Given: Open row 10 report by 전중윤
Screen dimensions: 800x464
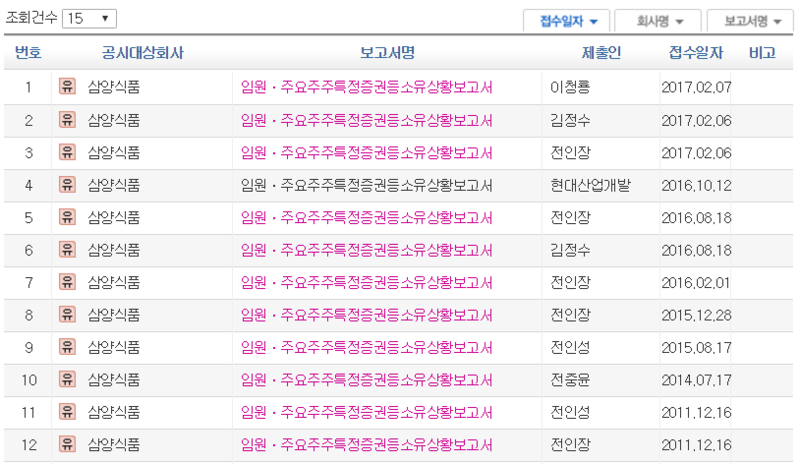Looking at the screenshot, I should click(366, 380).
